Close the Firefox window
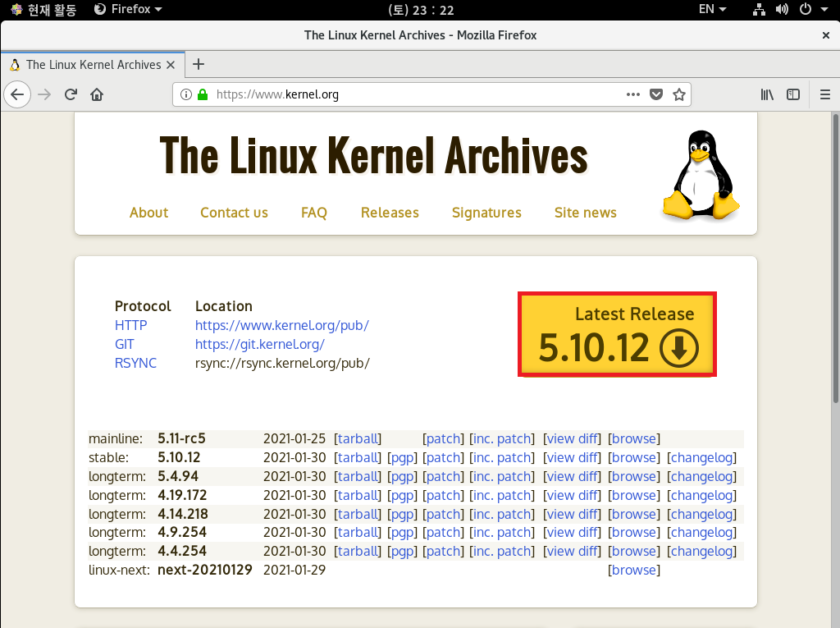 point(825,35)
